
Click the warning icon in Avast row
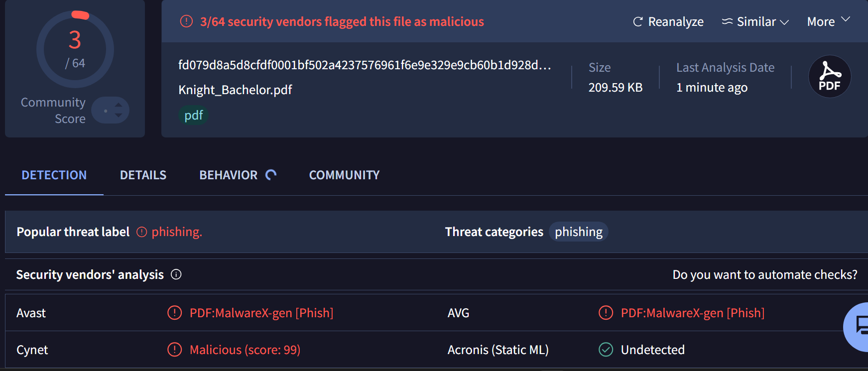[175, 313]
